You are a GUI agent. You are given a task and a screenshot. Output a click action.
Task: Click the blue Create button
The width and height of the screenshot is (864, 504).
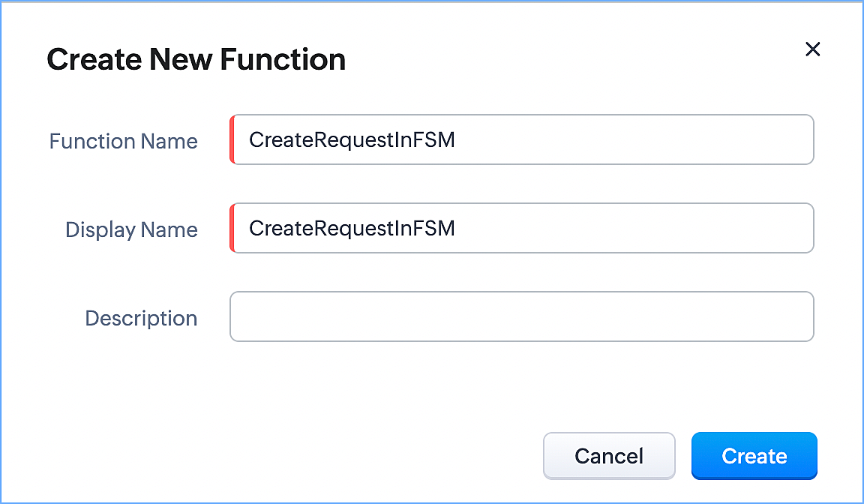coord(754,456)
